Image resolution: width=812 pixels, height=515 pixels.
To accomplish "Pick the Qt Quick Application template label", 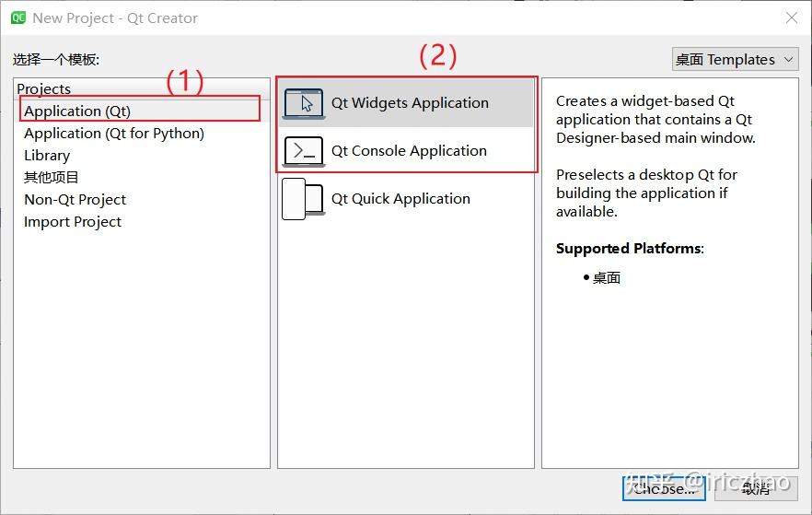I will click(400, 199).
